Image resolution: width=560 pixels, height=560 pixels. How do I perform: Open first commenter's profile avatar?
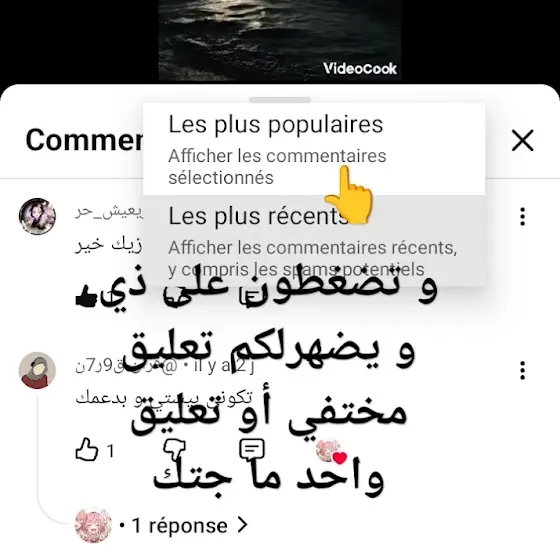(37, 216)
